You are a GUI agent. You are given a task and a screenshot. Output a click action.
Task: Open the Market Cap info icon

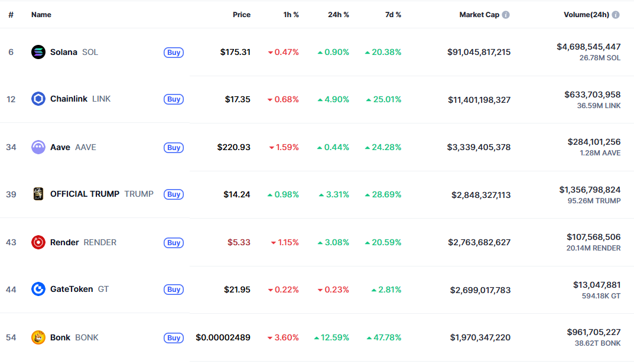[506, 15]
